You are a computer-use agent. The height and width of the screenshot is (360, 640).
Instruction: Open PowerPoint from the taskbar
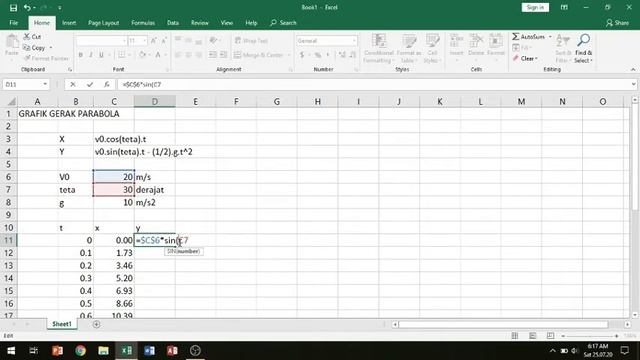(x=58, y=351)
